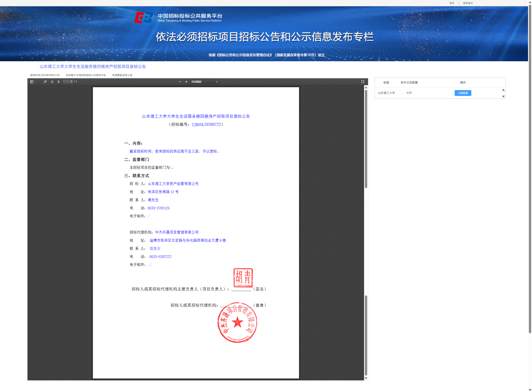Zoom out the PDF with minus icon

tap(180, 82)
